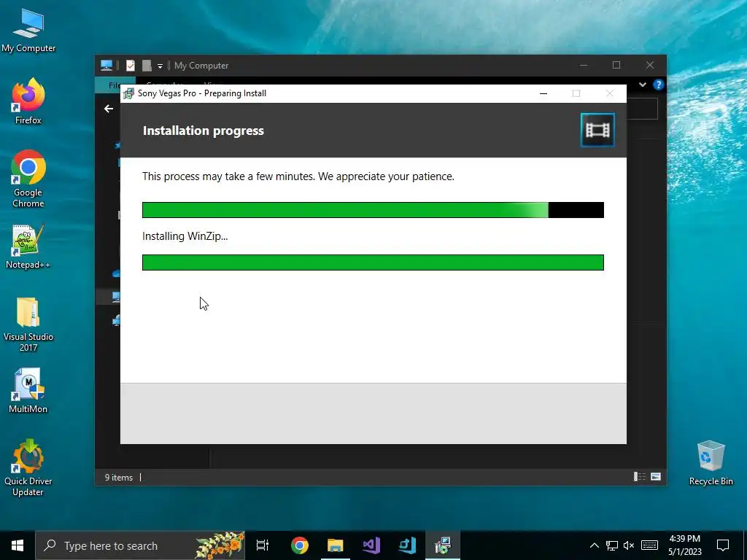Go back in My Computer window
This screenshot has height=560, width=747.
click(109, 109)
